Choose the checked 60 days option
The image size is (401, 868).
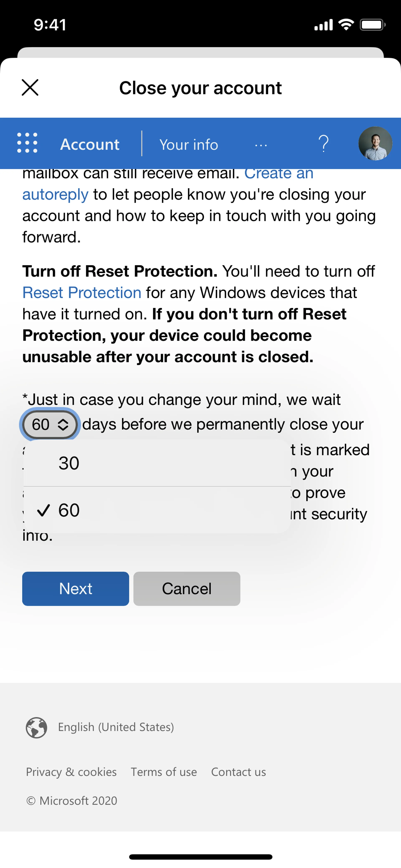tap(157, 510)
